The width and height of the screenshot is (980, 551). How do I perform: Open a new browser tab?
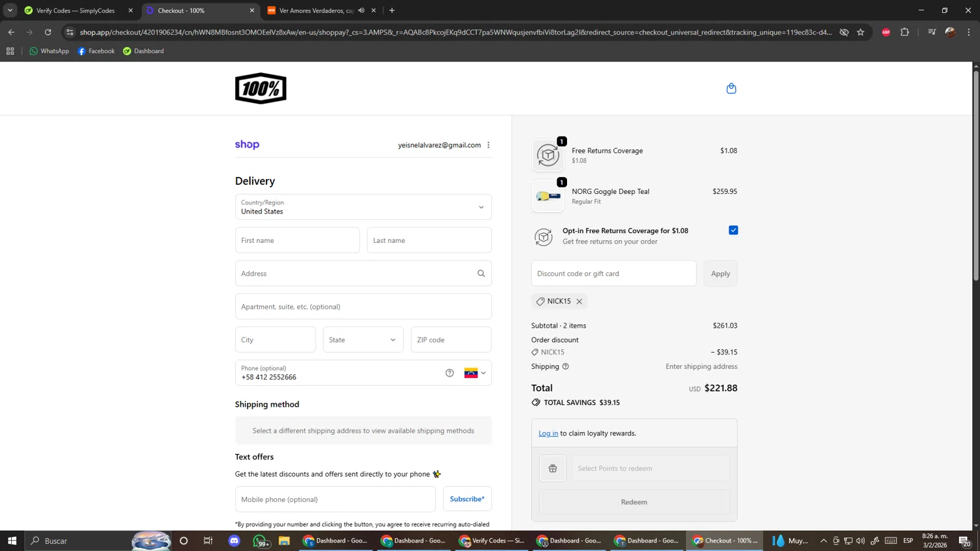pyautogui.click(x=392, y=10)
